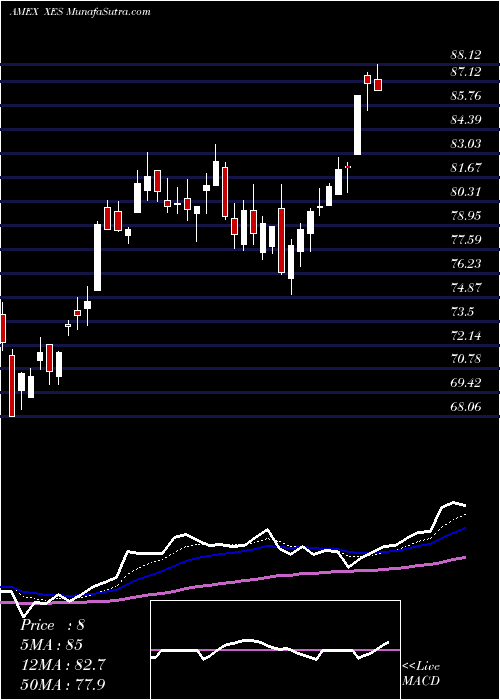Click the 50MA : 77.9 readout
The height and width of the screenshot is (700, 500).
click(63, 684)
